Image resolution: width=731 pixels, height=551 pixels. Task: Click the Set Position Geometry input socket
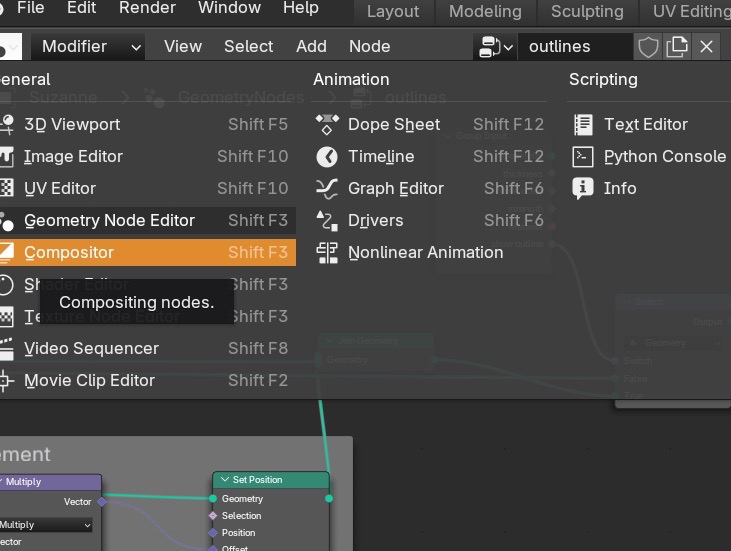coord(213,499)
